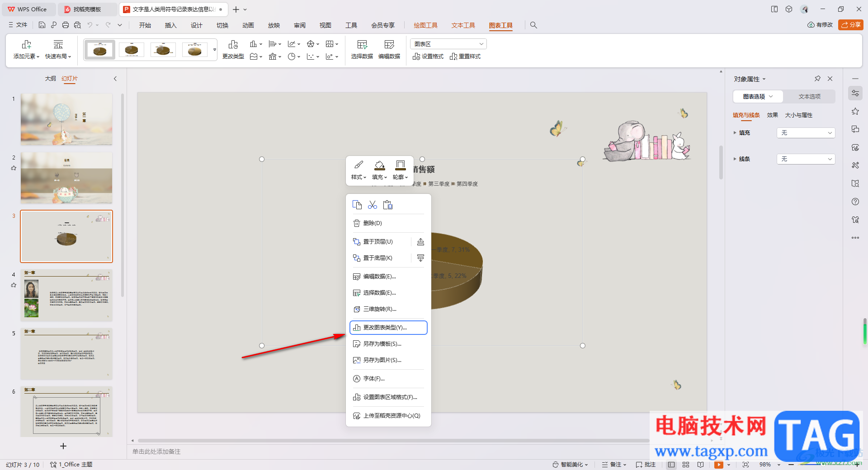Open the 图表工具 ribbon tab
Screen dimensions: 868x470
[500, 25]
